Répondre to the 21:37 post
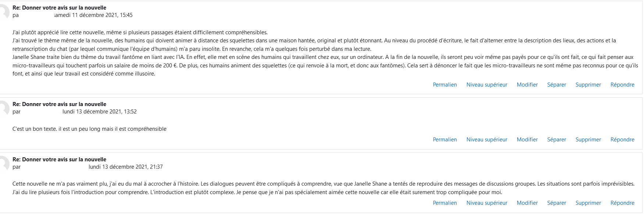This screenshot has width=644, height=214. pos(622,203)
